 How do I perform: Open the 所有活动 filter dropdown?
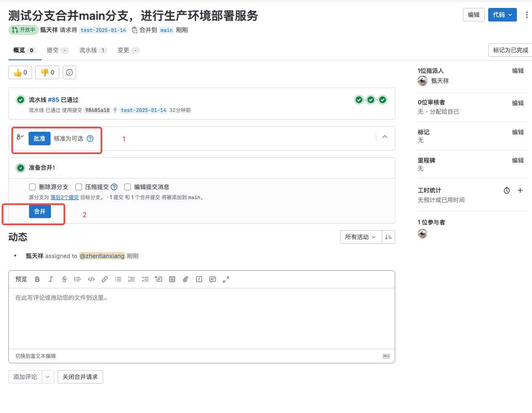361,237
